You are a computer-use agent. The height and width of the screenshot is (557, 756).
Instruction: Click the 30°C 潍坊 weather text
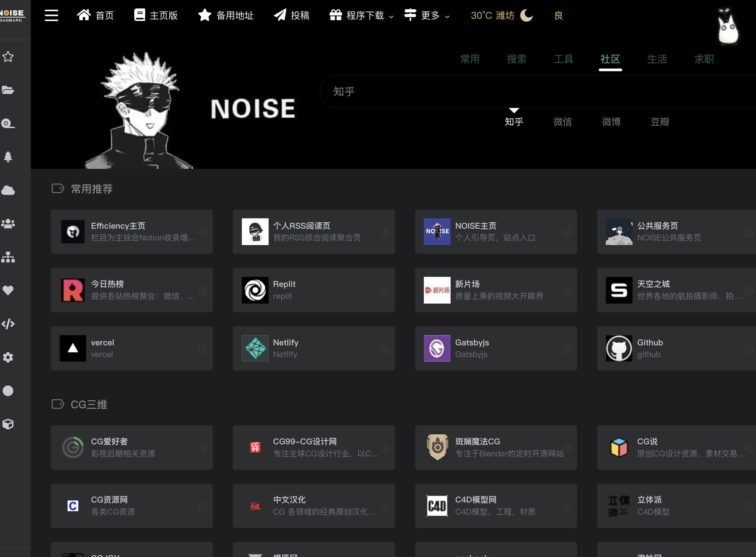492,15
